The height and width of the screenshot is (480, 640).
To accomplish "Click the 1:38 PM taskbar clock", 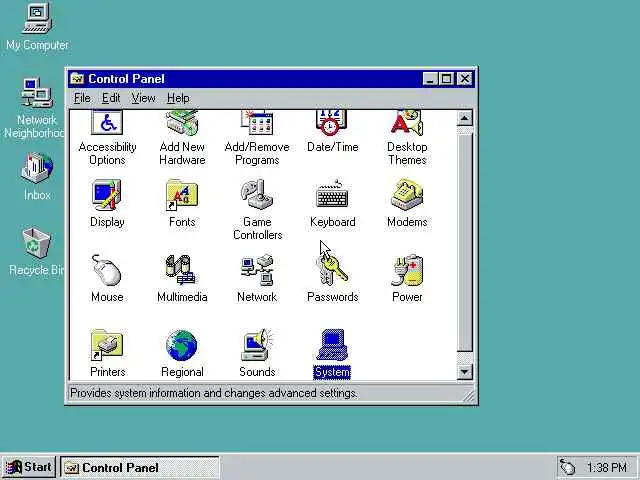I will coord(607,467).
